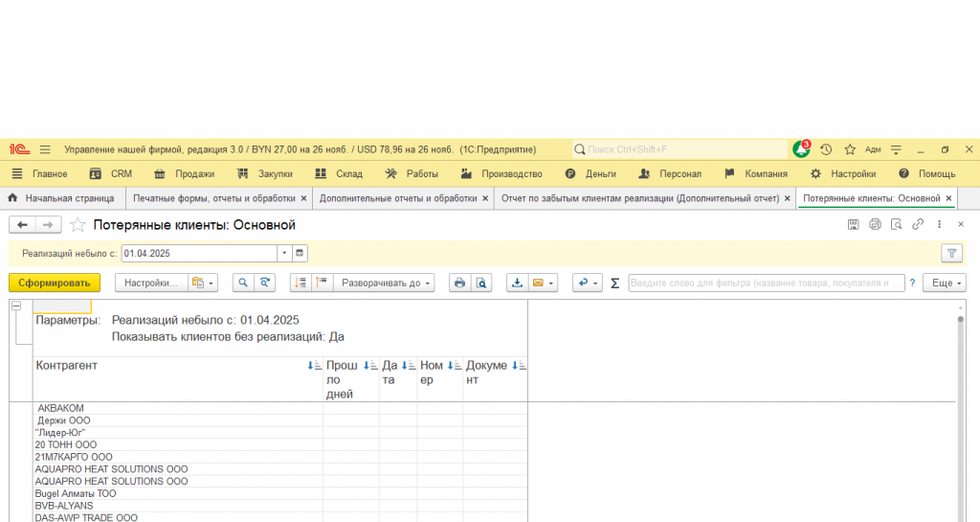The image size is (980, 522).
Task: Open the Деньги section
Action: 590,173
